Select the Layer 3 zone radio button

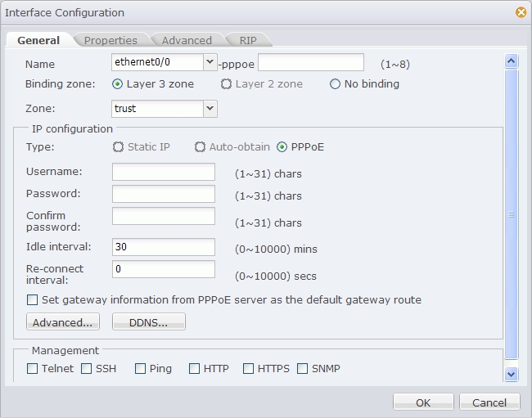(118, 84)
